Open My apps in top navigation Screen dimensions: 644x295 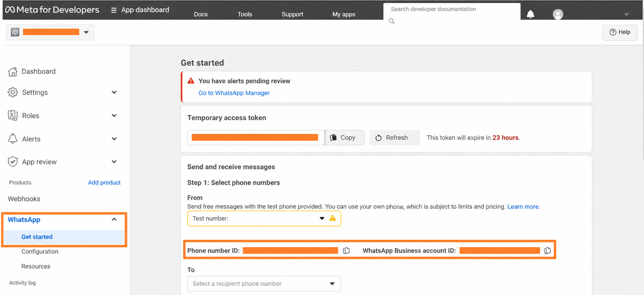click(x=344, y=15)
